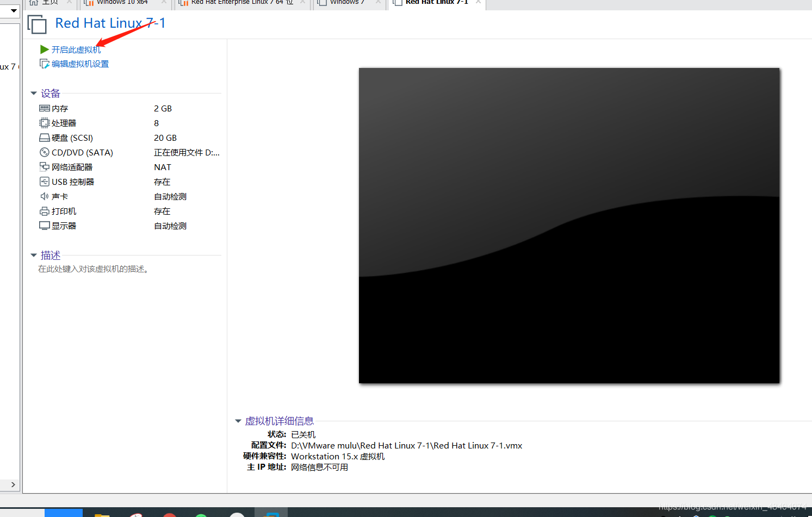Click the sound card (声卡) speaker icon
Screen dimensions: 812x517
click(45, 197)
